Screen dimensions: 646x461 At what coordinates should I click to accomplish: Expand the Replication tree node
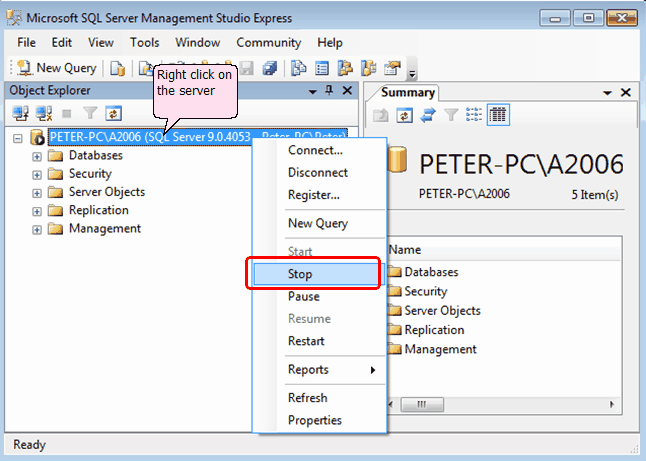click(x=37, y=211)
